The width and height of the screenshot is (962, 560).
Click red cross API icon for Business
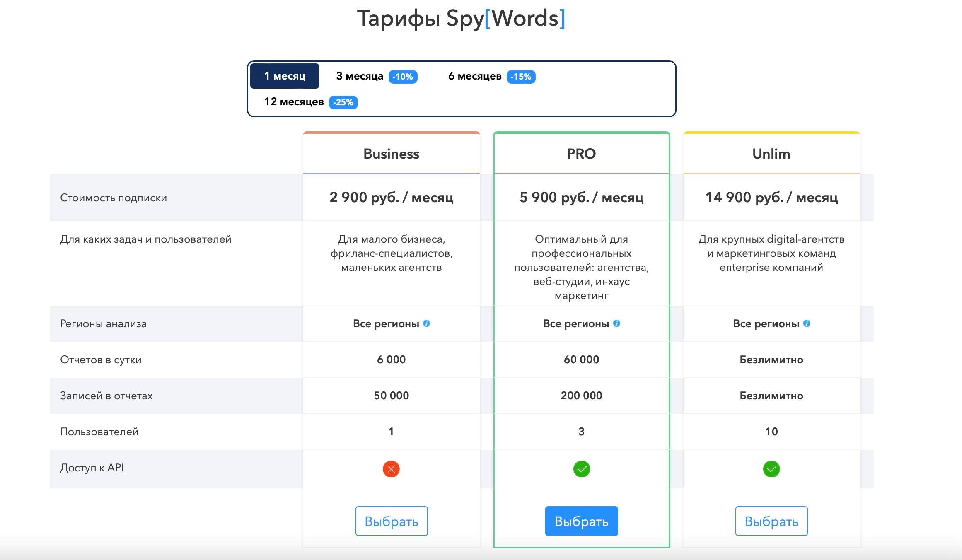(x=391, y=469)
